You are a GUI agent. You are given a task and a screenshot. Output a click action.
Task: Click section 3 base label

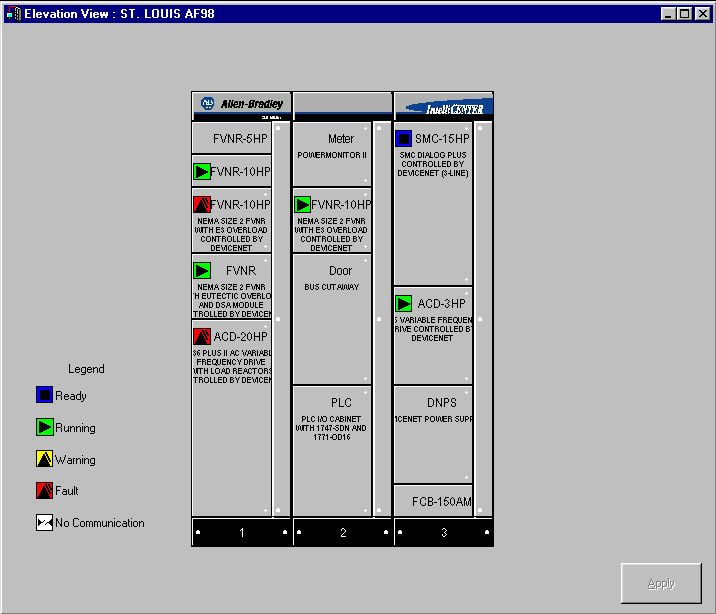tap(443, 532)
